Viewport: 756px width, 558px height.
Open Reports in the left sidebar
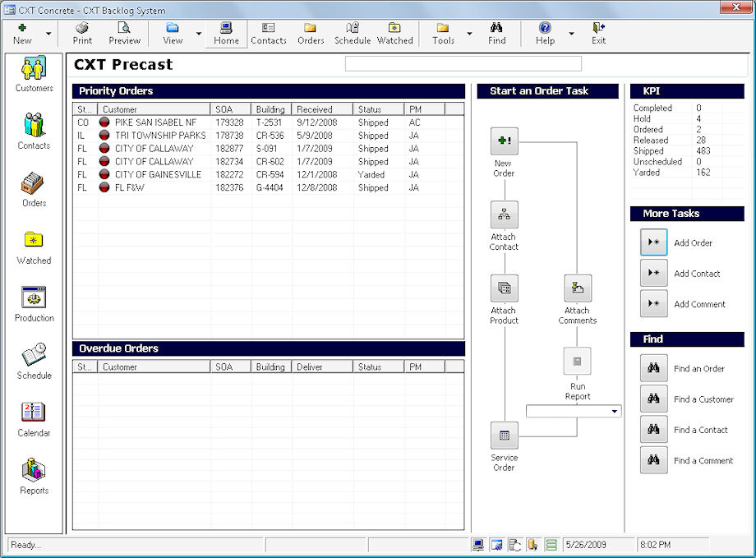[x=34, y=476]
